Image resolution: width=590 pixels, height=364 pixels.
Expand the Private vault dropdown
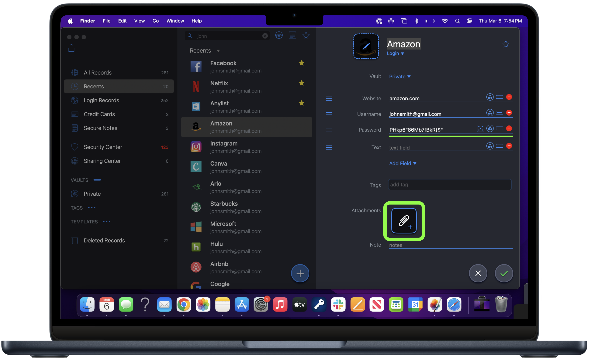tap(400, 77)
